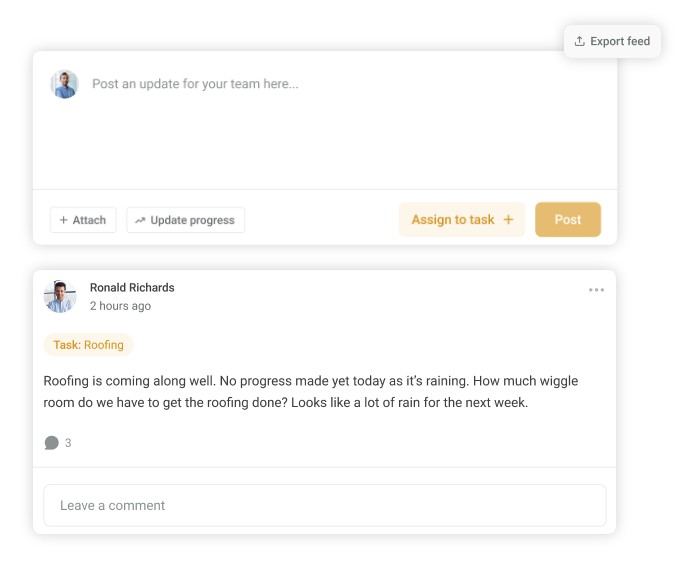Click the "Leave a comment" field
The height and width of the screenshot is (573, 682).
tap(324, 506)
